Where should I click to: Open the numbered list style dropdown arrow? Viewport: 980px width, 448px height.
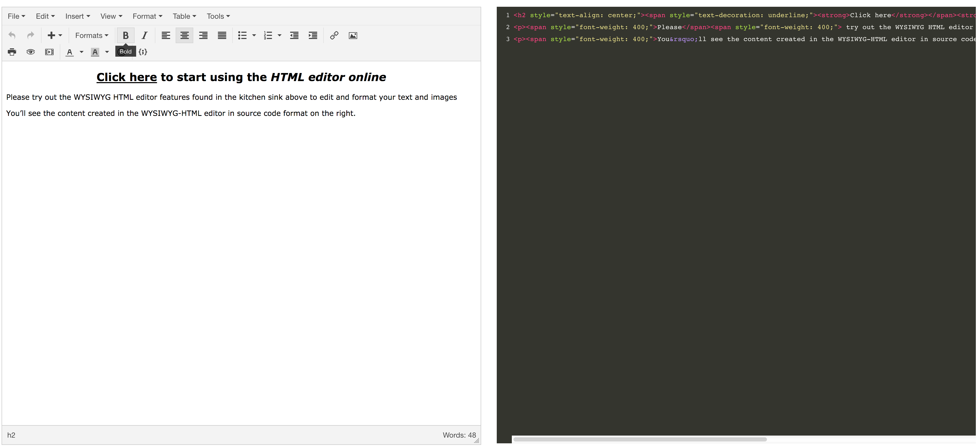click(x=280, y=35)
